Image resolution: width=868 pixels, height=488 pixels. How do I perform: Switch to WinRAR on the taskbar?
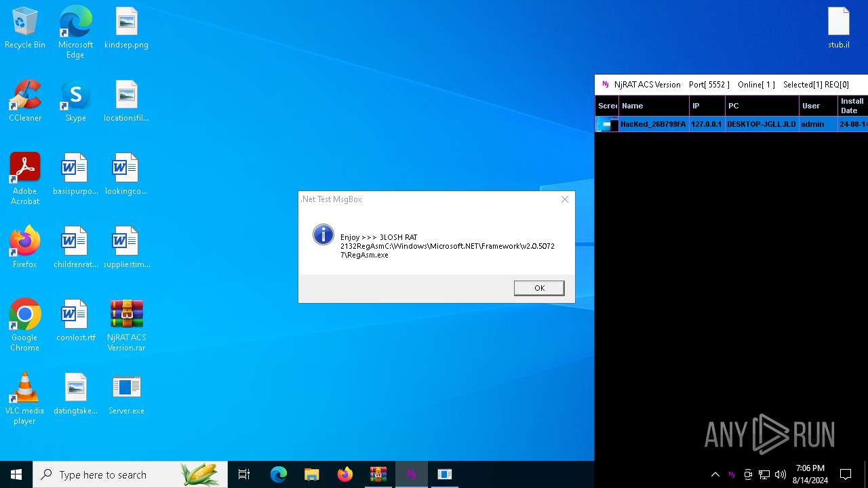[378, 474]
